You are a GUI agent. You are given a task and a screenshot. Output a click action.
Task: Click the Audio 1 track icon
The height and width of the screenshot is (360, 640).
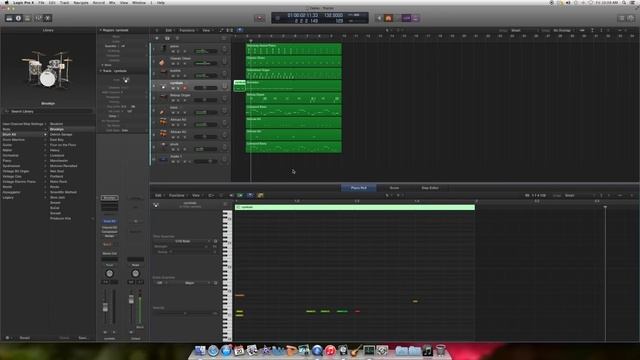pos(164,159)
